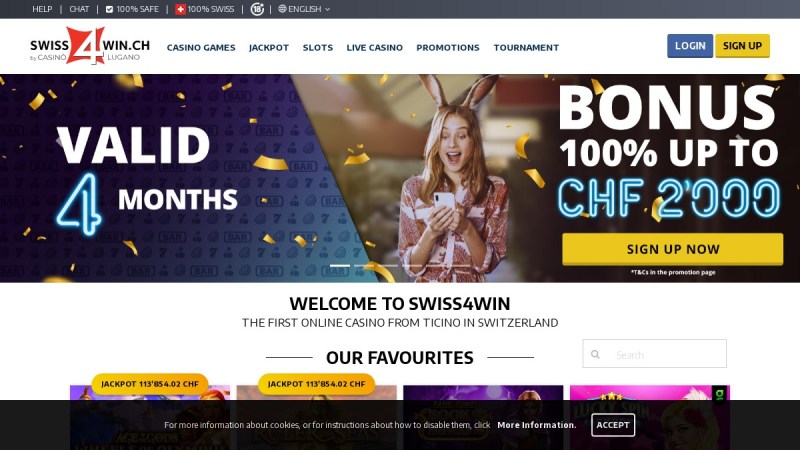
Task: Select the Tournament navigation item
Action: [x=526, y=47]
